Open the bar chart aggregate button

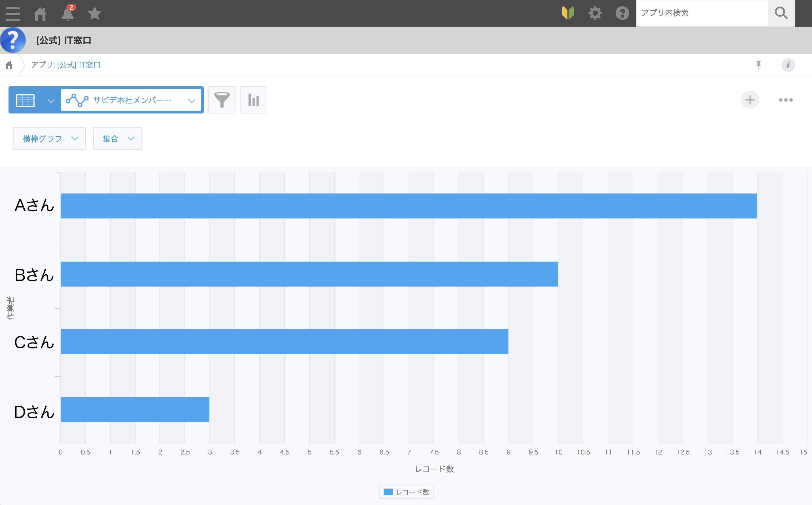[x=254, y=100]
